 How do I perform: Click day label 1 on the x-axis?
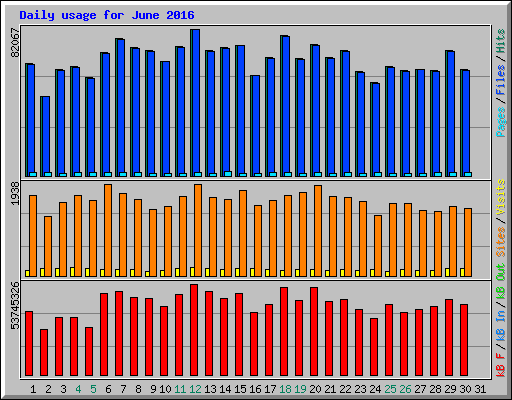[33, 389]
